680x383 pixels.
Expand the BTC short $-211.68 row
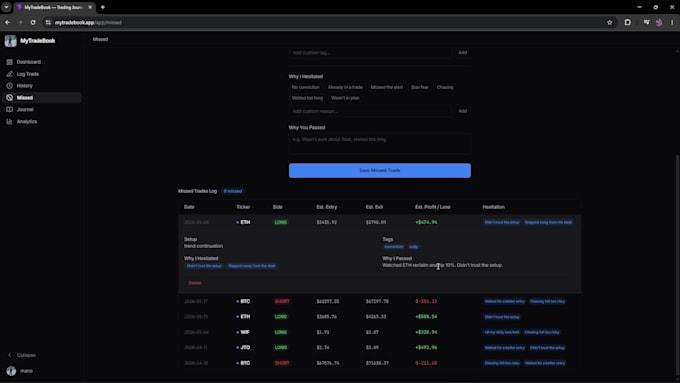click(379, 363)
